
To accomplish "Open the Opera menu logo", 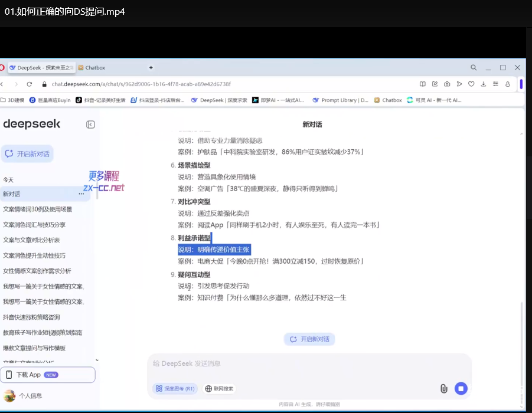I will (x=2, y=68).
